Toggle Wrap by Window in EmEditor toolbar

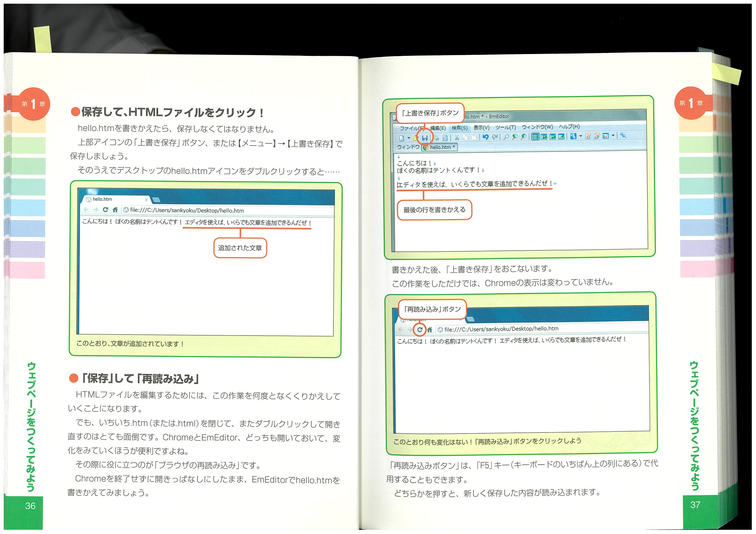pyautogui.click(x=553, y=137)
